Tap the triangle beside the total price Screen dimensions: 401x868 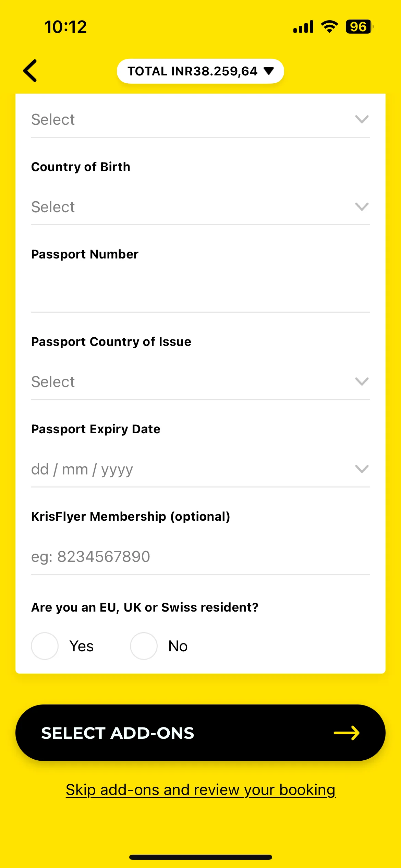click(269, 71)
